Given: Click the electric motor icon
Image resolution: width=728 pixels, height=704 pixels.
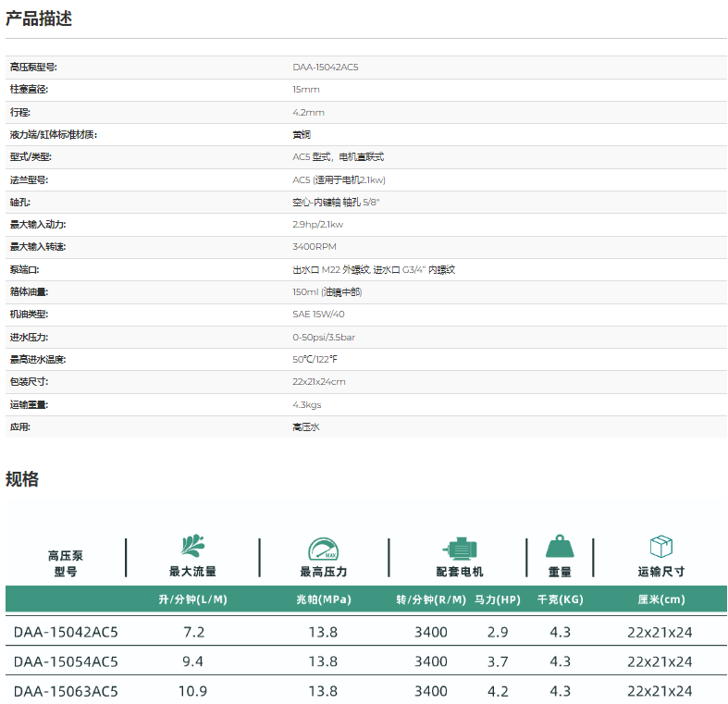Looking at the screenshot, I should 459,548.
